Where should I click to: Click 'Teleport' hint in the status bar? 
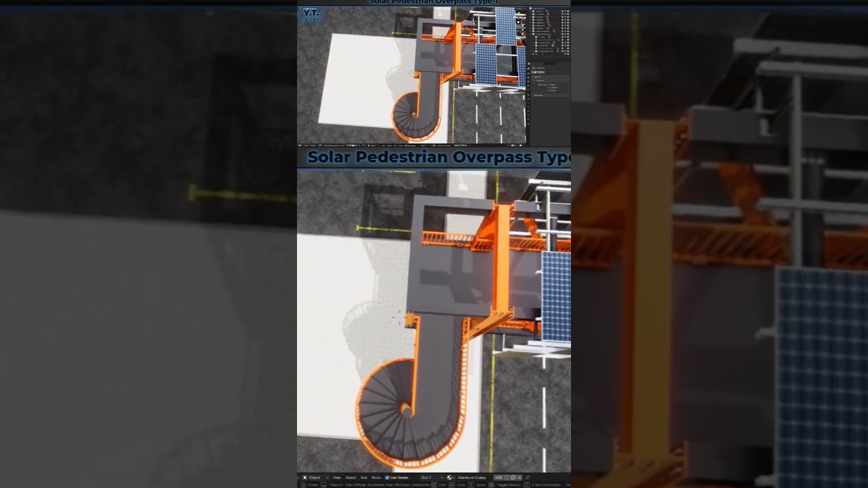coord(336,485)
